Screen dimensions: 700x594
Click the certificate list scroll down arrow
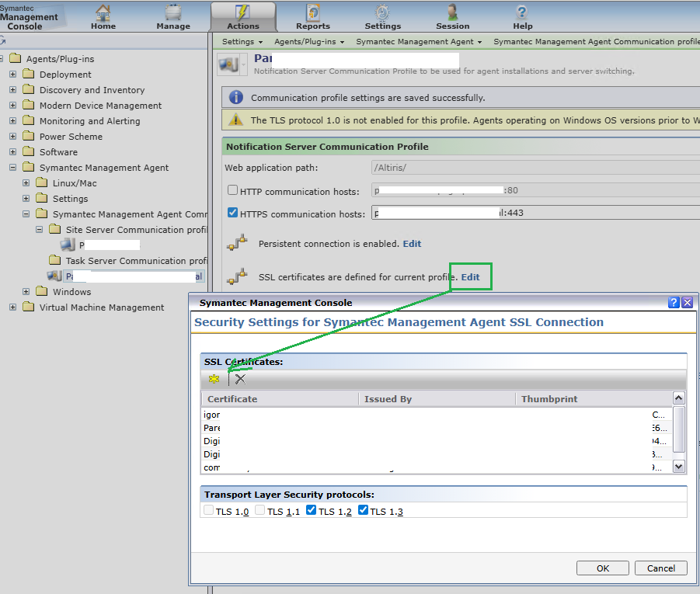point(678,467)
